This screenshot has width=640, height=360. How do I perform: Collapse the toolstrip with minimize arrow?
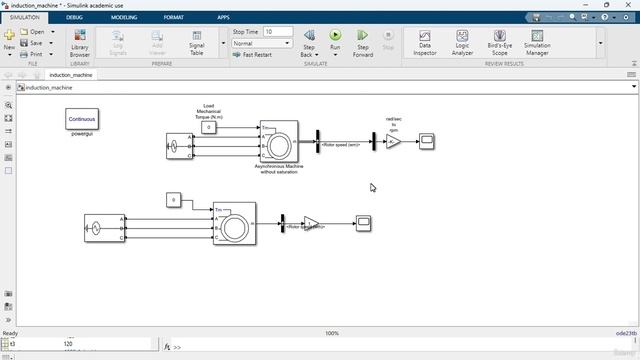tap(634, 64)
